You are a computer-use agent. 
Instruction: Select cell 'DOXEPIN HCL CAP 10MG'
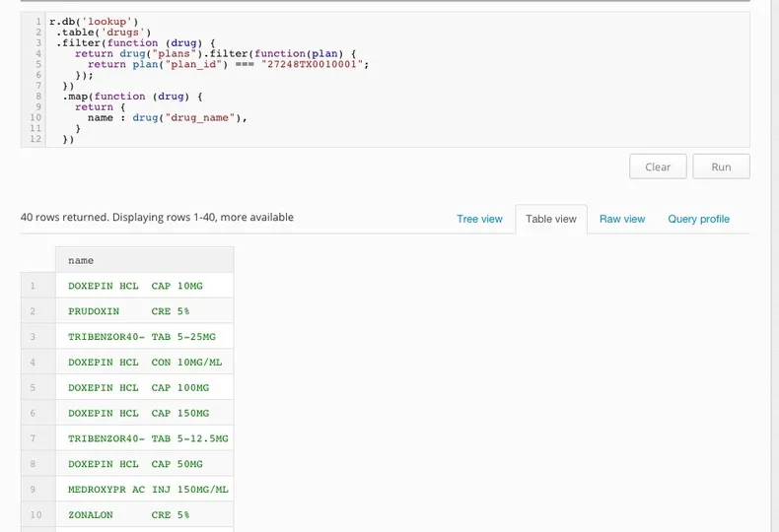145,286
